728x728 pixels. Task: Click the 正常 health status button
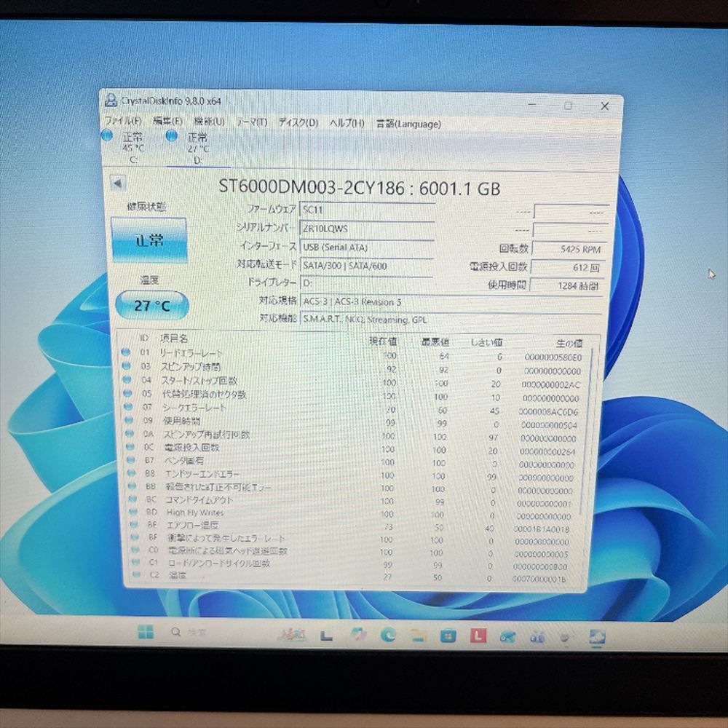[149, 240]
